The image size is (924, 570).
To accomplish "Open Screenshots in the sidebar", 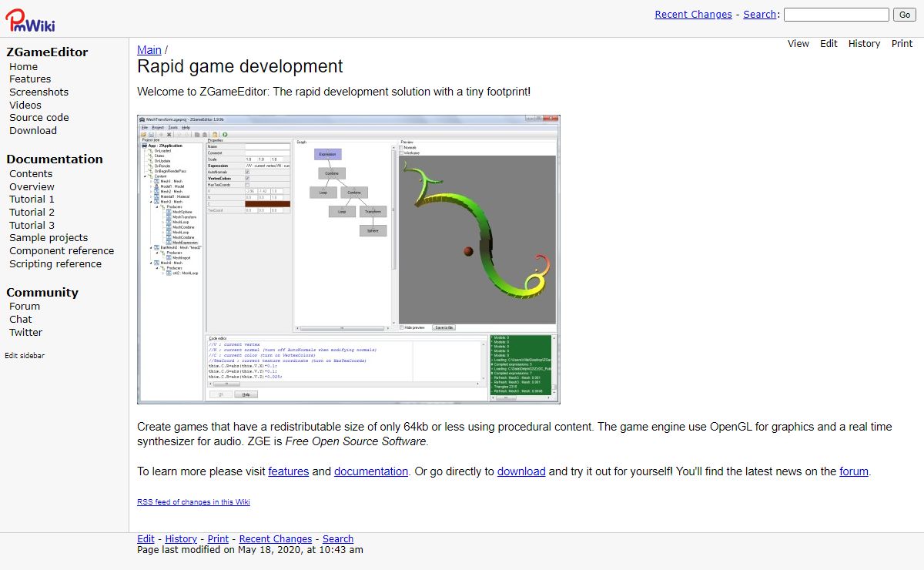I will 38,92.
